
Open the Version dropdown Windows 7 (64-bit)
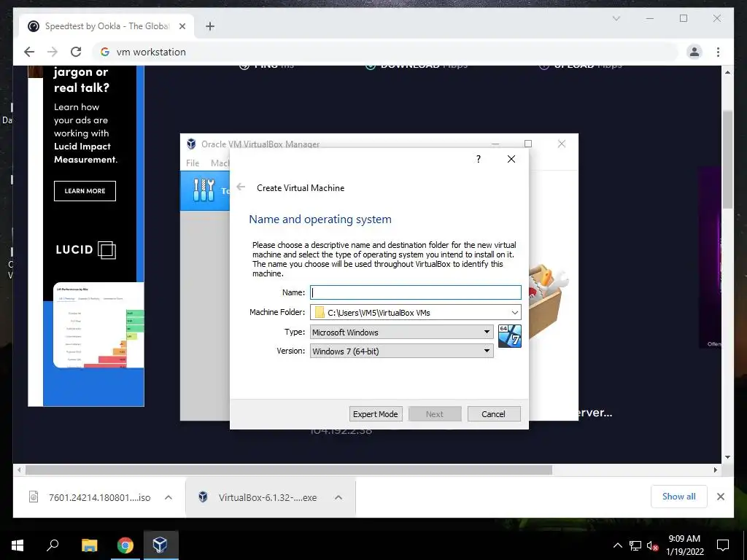tap(402, 351)
